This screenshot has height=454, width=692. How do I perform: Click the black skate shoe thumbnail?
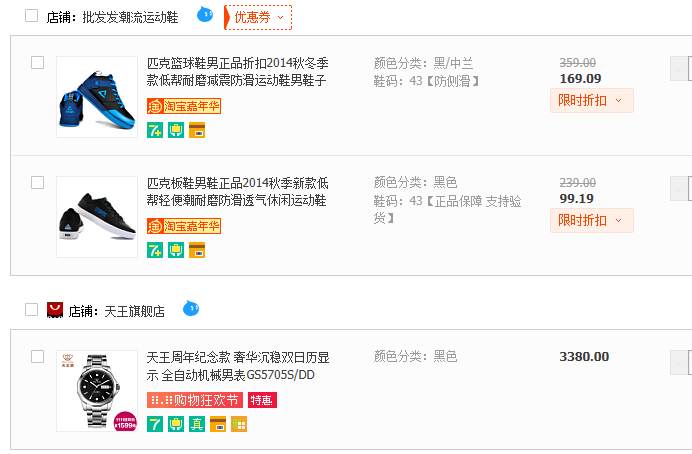pyautogui.click(x=96, y=217)
